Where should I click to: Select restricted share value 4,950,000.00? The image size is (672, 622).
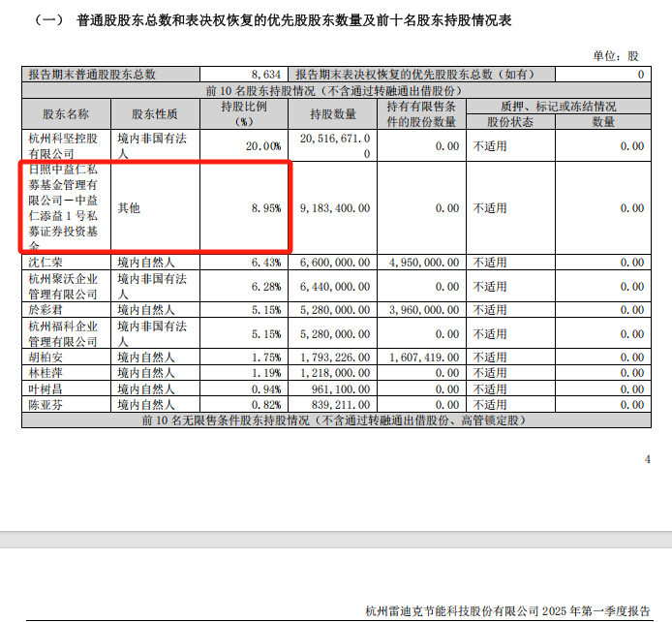tap(424, 263)
